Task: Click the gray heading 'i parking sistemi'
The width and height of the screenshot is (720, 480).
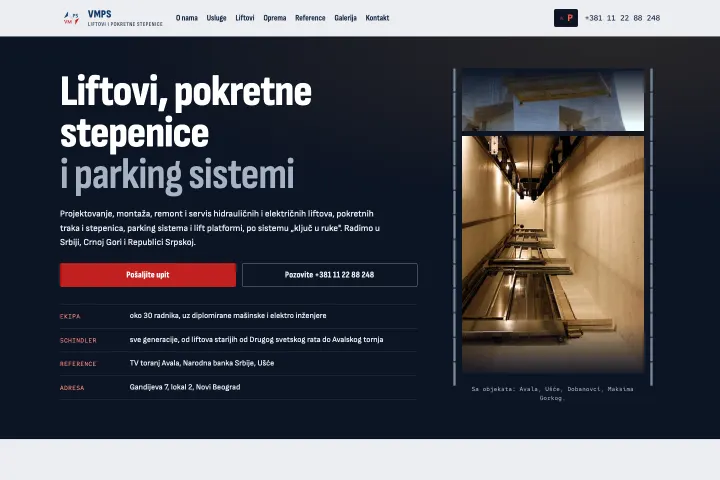Action: click(177, 175)
